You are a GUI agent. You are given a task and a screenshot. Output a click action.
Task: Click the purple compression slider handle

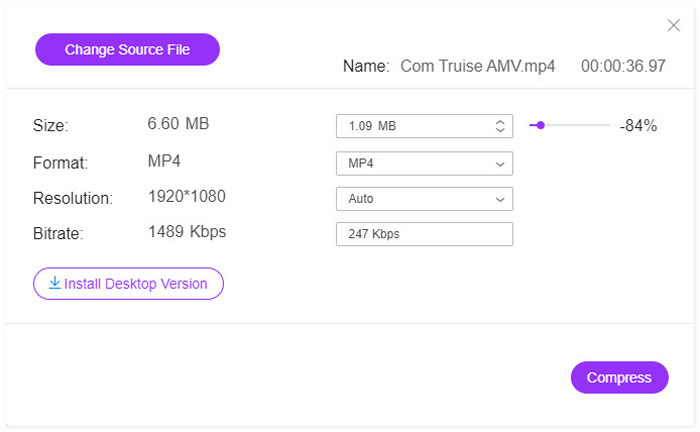coord(540,126)
